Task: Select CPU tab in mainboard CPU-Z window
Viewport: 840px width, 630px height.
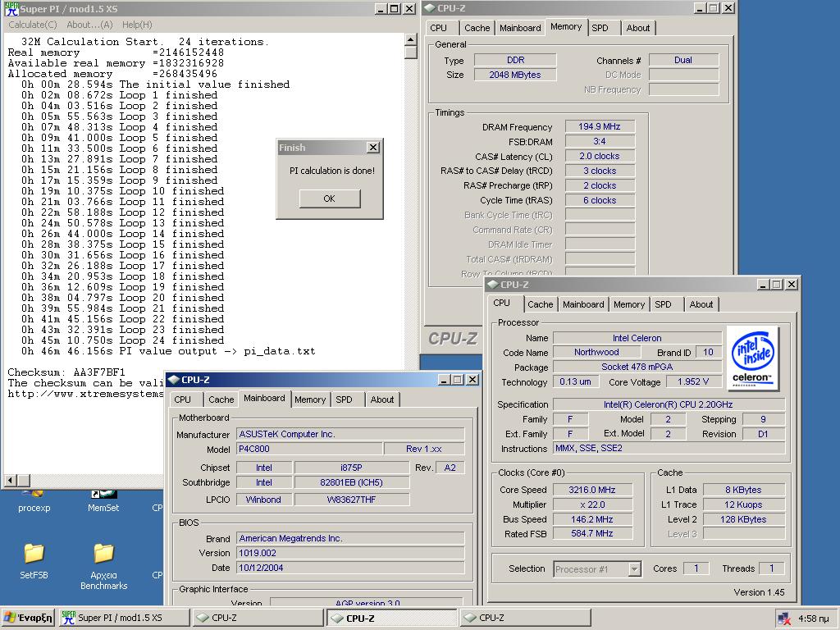Action: click(182, 399)
